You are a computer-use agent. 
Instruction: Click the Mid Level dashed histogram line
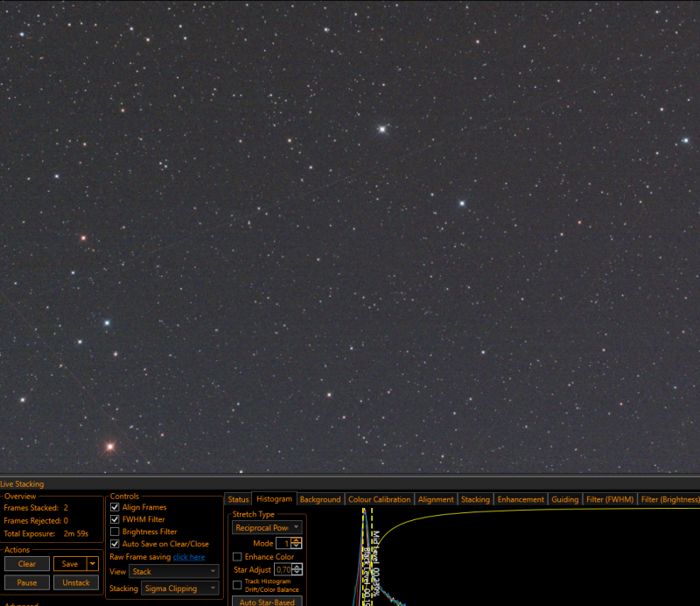[x=372, y=557]
